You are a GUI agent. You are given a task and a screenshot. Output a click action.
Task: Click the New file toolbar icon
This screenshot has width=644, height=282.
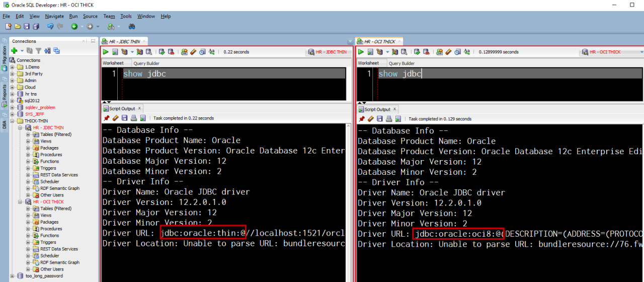(8, 26)
